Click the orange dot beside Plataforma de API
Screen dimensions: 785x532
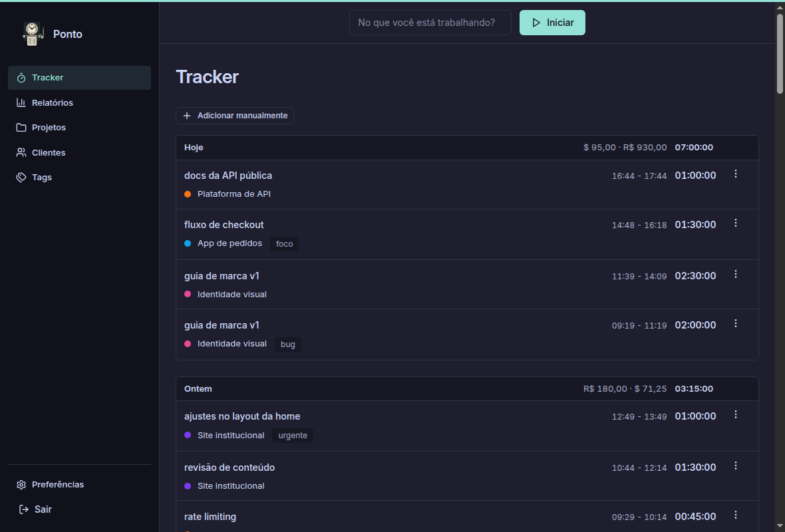click(188, 194)
